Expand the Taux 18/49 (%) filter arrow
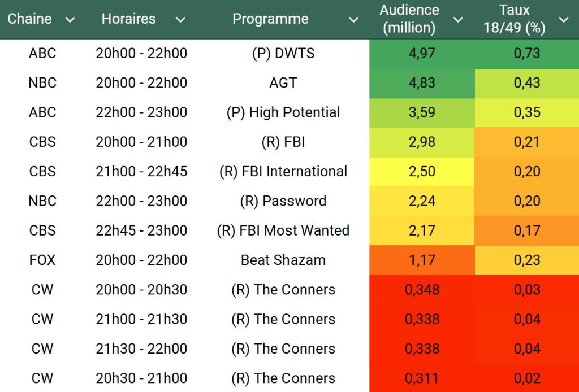Image resolution: width=579 pixels, height=392 pixels. (x=564, y=20)
